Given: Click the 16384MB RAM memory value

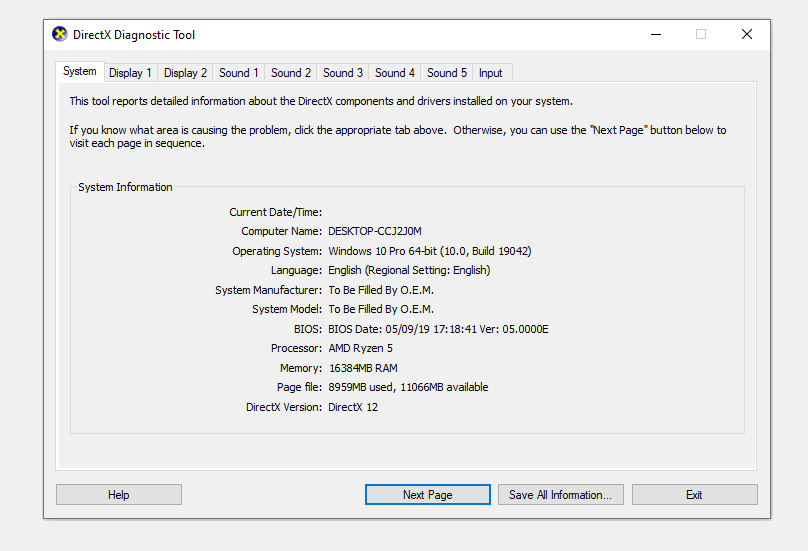Looking at the screenshot, I should coord(363,368).
